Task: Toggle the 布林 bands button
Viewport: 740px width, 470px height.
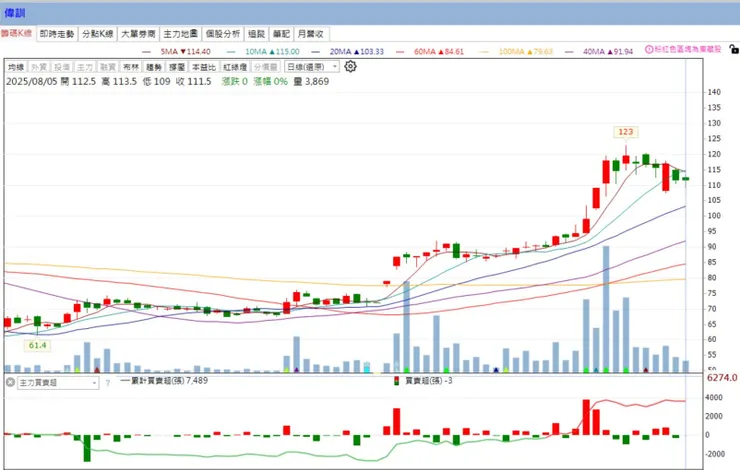Action: point(131,67)
